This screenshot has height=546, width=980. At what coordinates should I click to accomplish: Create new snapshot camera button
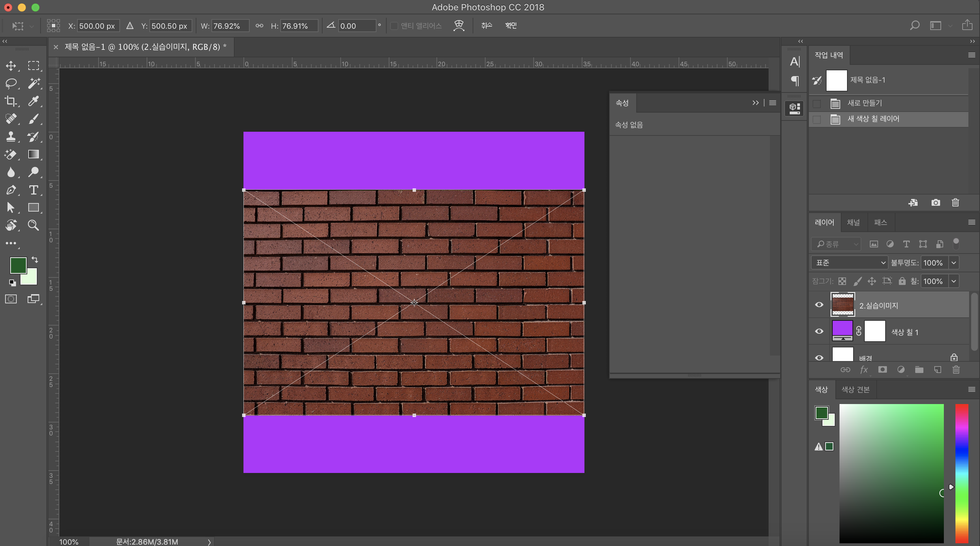point(936,203)
